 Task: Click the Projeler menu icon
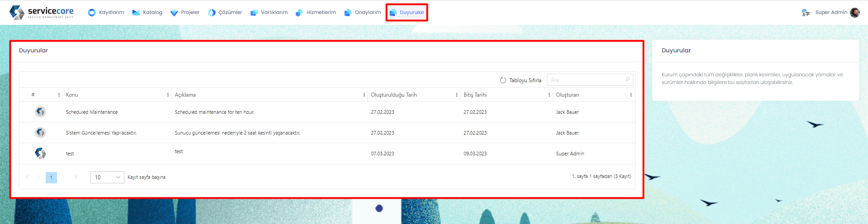click(174, 13)
